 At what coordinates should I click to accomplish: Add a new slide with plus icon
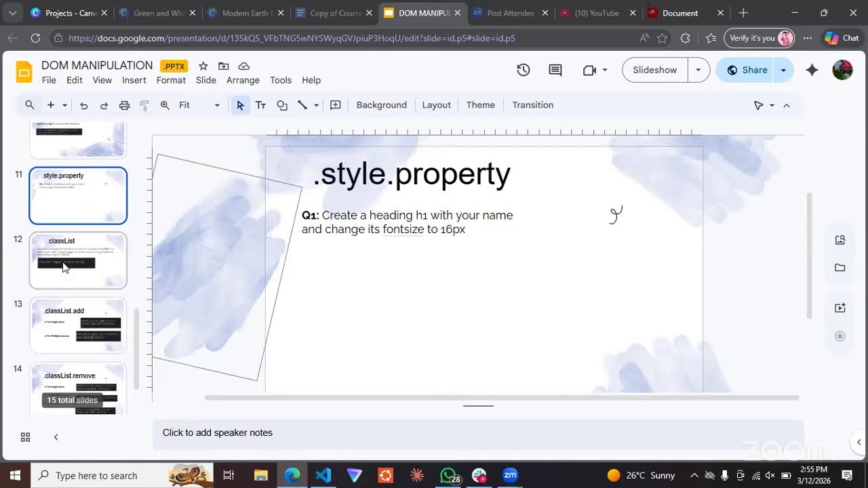50,105
